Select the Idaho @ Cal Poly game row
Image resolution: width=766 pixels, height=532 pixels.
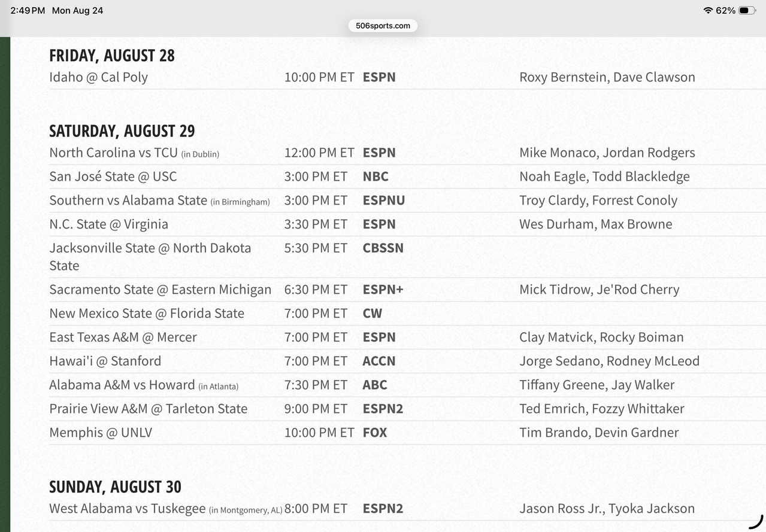[407, 77]
